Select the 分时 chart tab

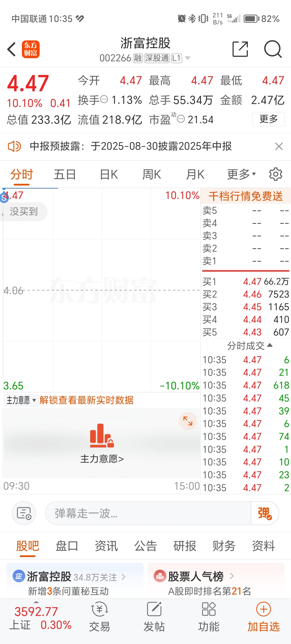pos(22,175)
